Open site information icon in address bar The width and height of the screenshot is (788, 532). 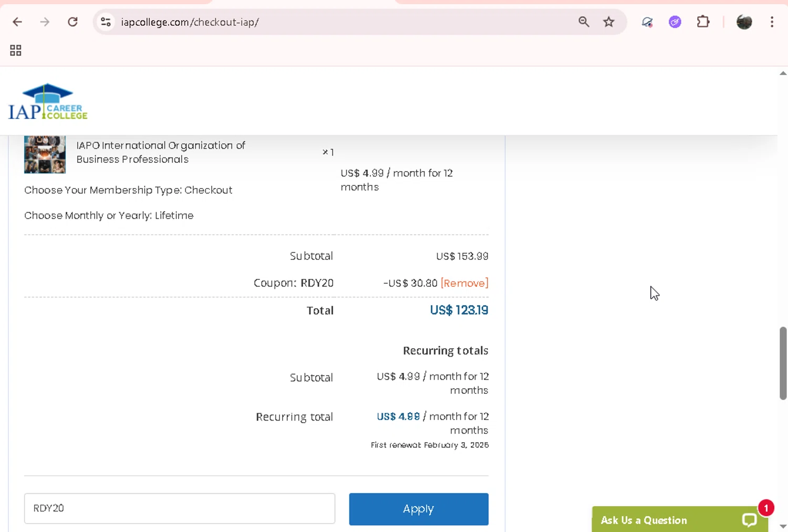point(106,22)
